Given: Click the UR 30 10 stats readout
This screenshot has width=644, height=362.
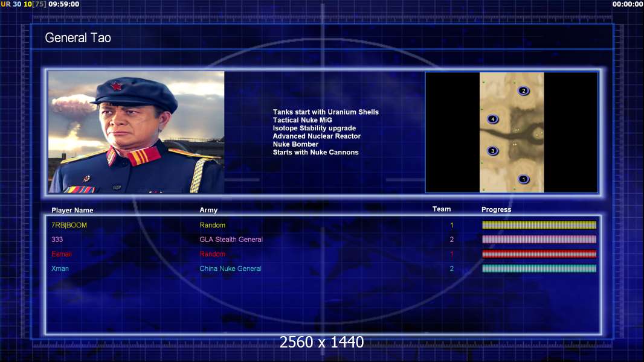Looking at the screenshot, I should (24, 4).
